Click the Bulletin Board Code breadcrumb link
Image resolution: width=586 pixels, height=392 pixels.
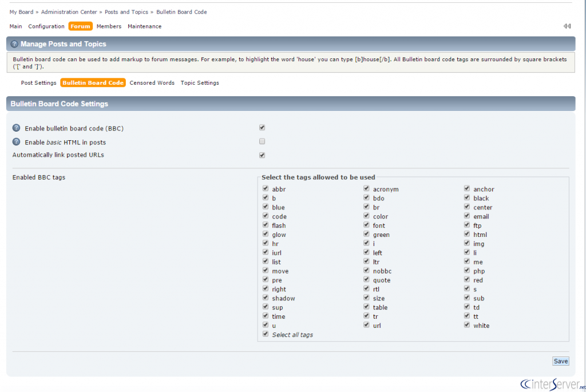181,12
